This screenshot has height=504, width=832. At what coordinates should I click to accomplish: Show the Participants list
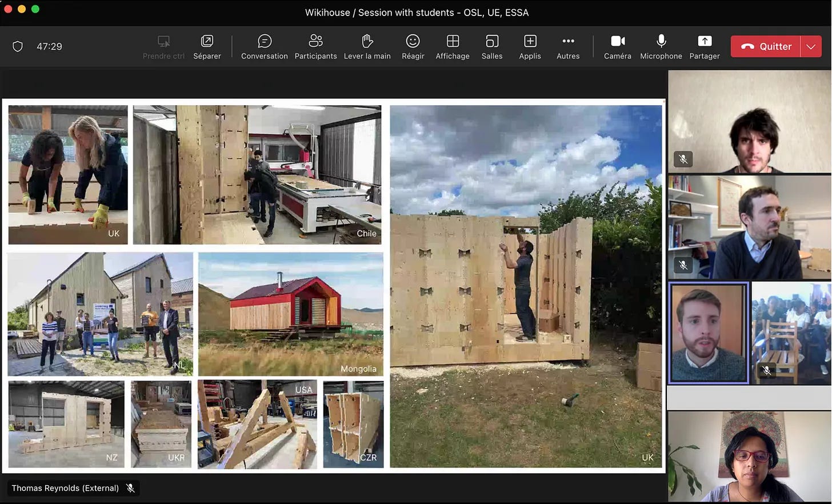tap(315, 47)
